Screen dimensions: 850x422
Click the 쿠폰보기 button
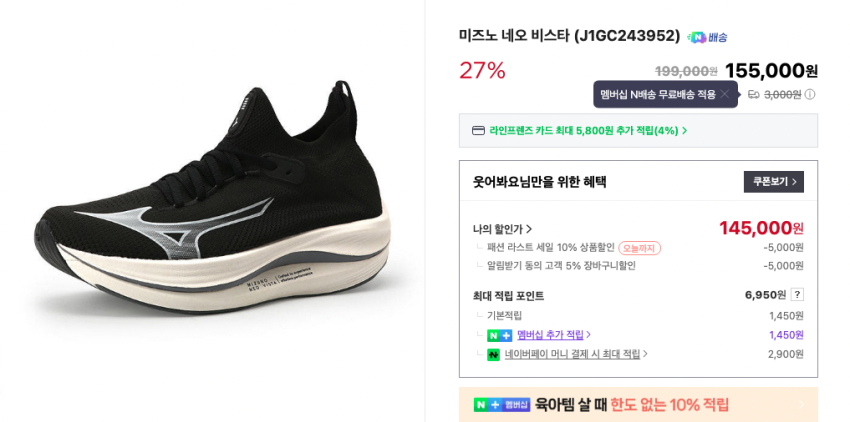(x=773, y=182)
